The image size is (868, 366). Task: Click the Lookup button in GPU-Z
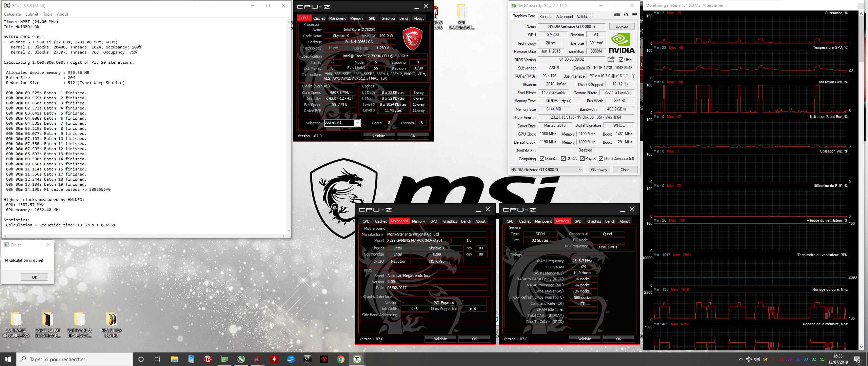pyautogui.click(x=622, y=26)
